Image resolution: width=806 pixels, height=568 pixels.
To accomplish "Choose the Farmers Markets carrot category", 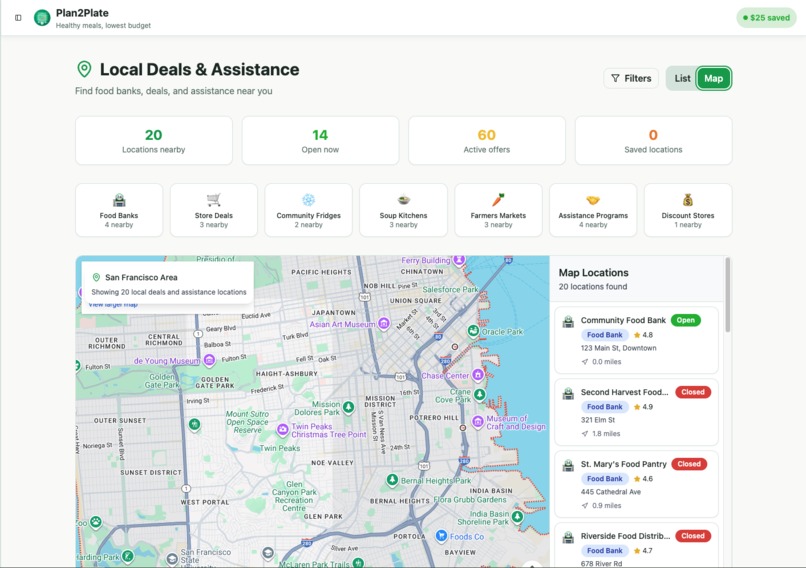I will [x=498, y=210].
